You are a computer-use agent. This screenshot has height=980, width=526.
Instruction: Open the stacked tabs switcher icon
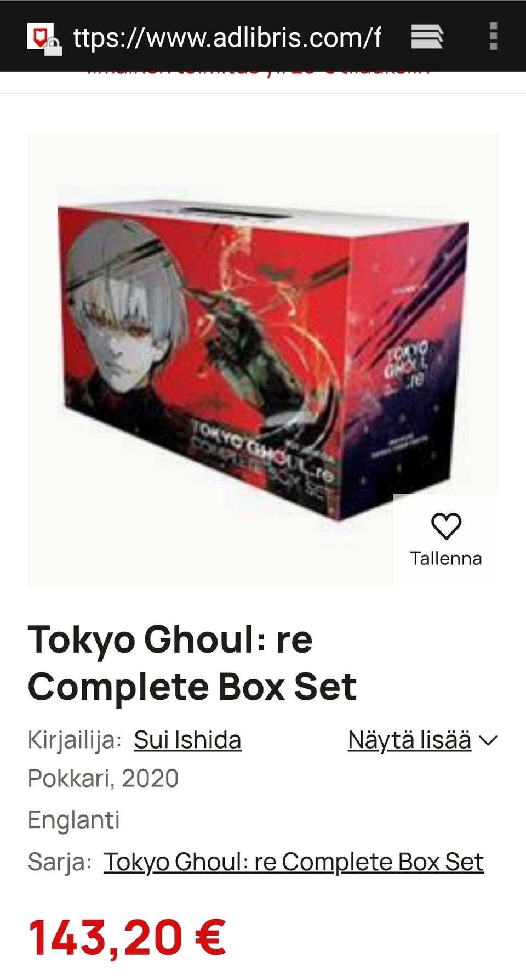427,37
